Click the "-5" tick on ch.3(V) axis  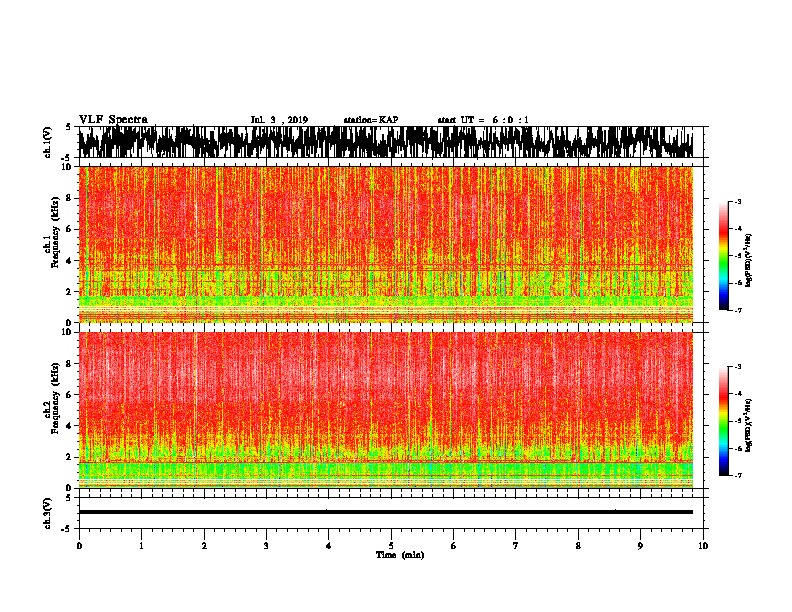point(67,529)
